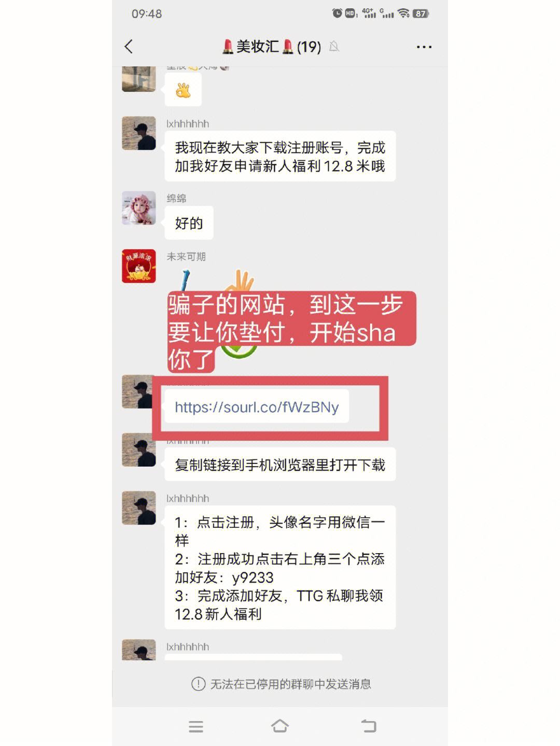Tap the 无法在已停用的群聊中发送消息 notice

click(x=281, y=684)
